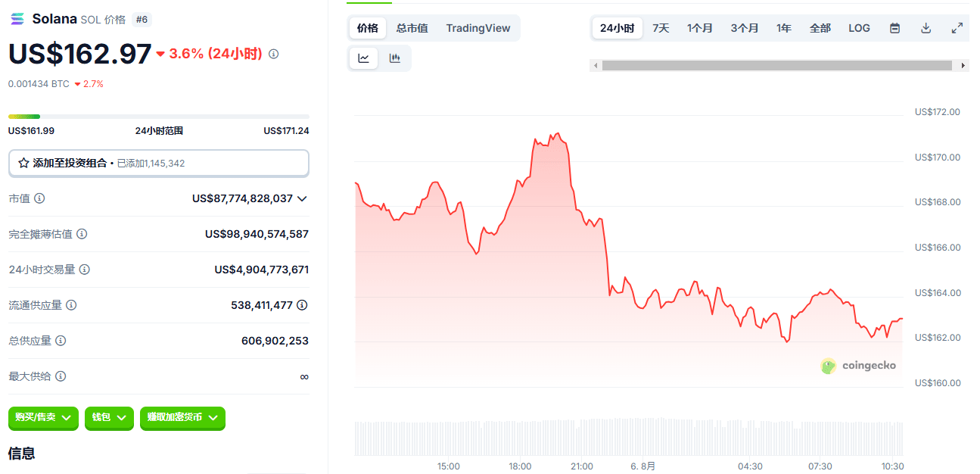This screenshot has width=980, height=474.
Task: Click the 0.001434 BTC value
Action: click(39, 84)
